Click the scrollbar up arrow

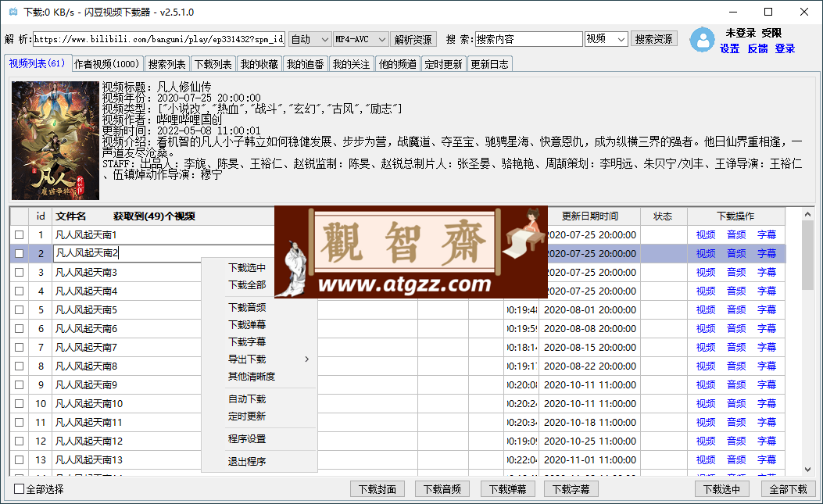[807, 214]
